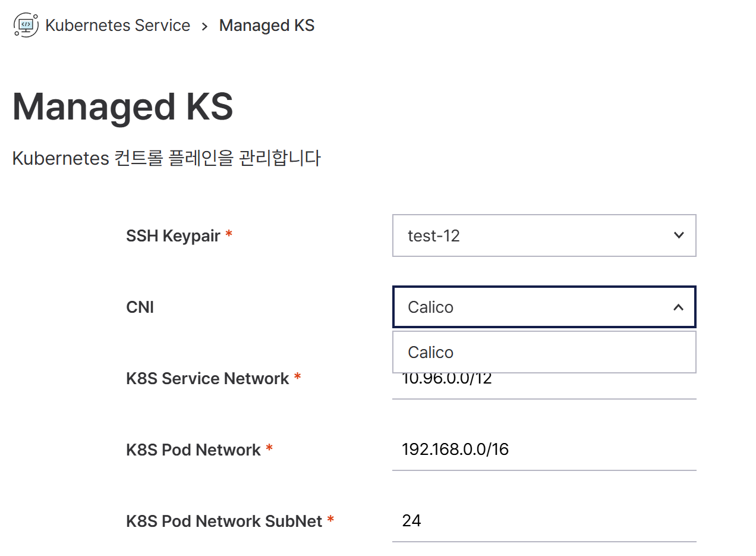
Task: Click the red asterisk next to SSH Keypair
Action: [229, 234]
